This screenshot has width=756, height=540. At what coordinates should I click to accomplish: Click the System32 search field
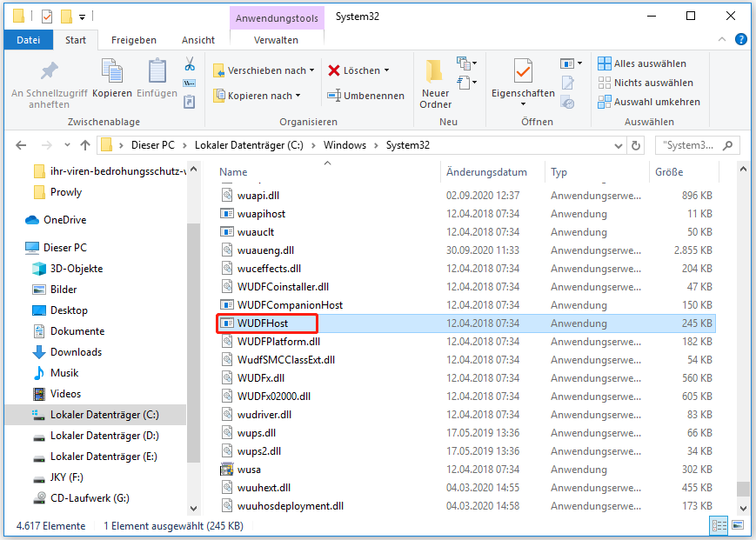[697, 145]
